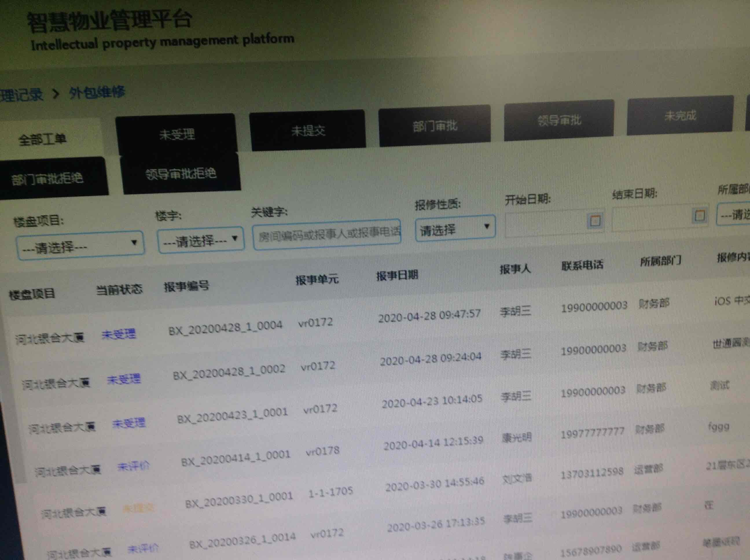750x560 pixels.
Task: Click the 关键字 search input field
Action: 327,234
